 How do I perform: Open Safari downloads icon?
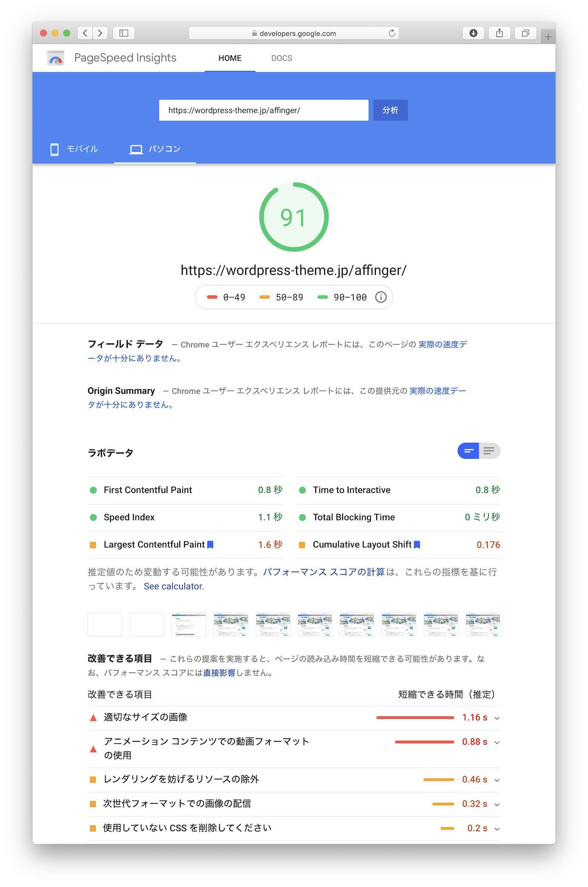(x=473, y=33)
